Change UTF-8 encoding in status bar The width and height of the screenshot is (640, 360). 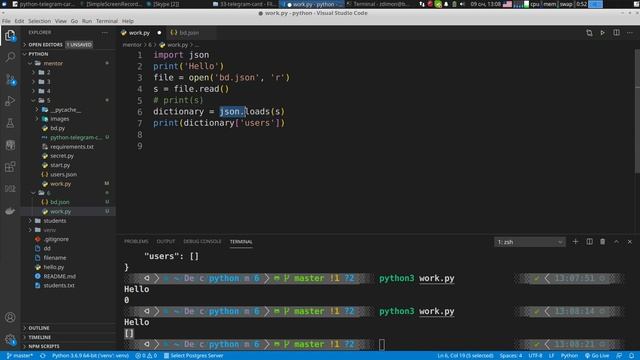(x=536, y=356)
